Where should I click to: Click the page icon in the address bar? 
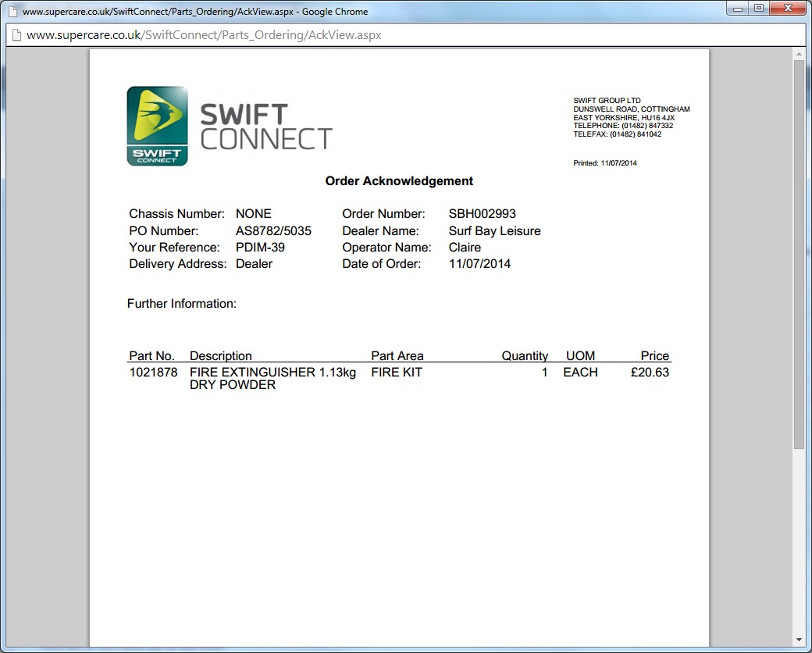point(16,35)
